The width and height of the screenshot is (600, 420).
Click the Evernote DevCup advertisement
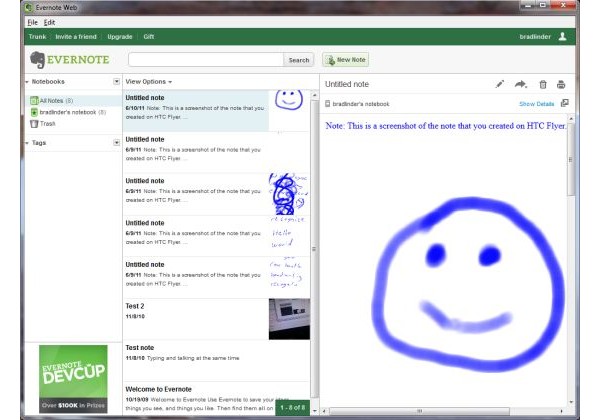[x=73, y=379]
